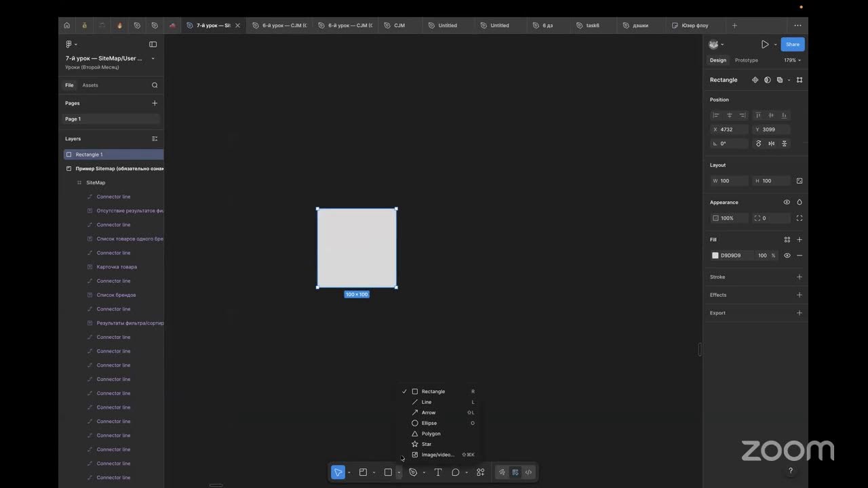This screenshot has width=868, height=488.
Task: Choose Ellipse from shape menu
Action: pos(439,423)
